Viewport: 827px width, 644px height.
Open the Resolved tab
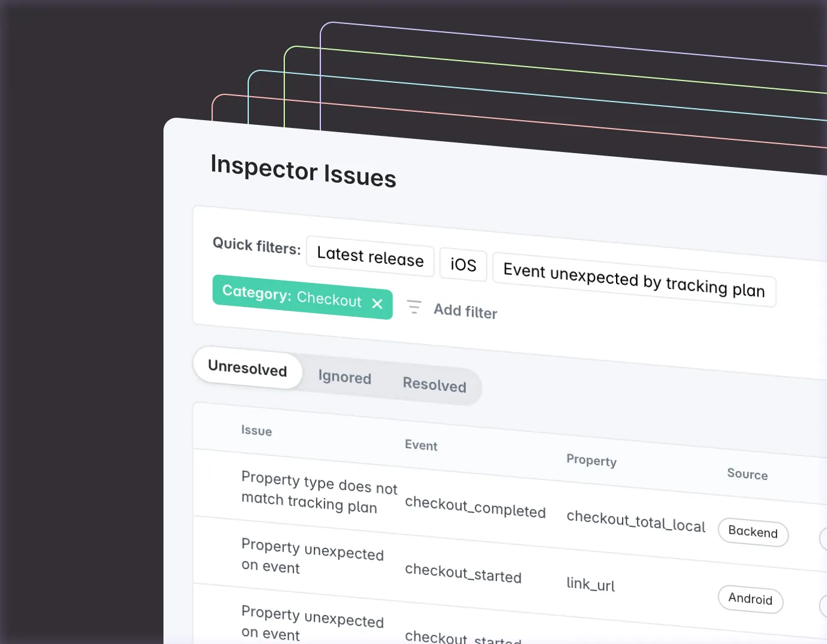click(x=435, y=384)
